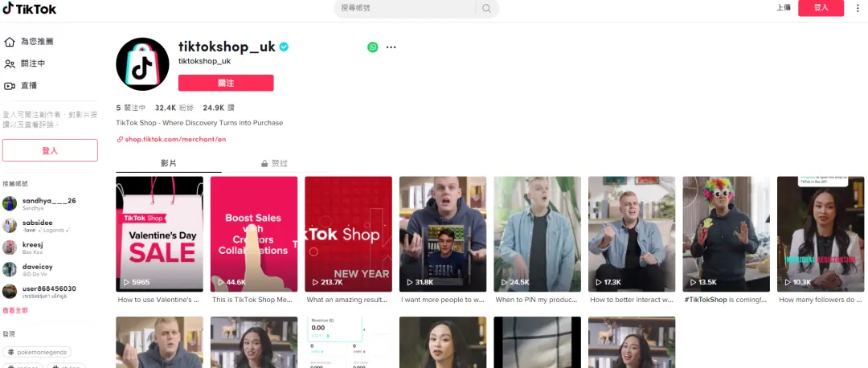Click the sidebar outlined log in button

coord(50,150)
